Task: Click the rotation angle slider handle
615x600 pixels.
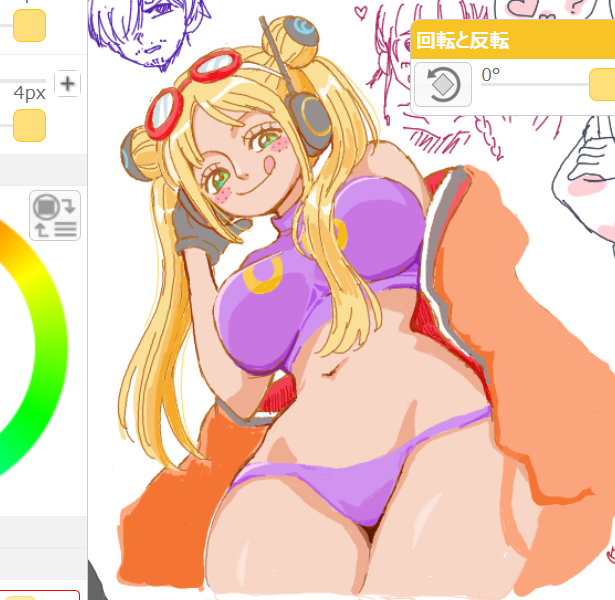Action: 602,84
